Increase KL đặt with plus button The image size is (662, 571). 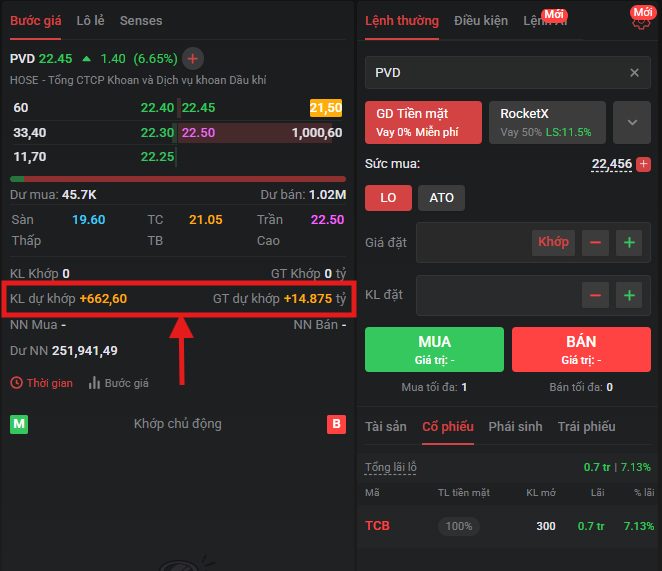[628, 295]
